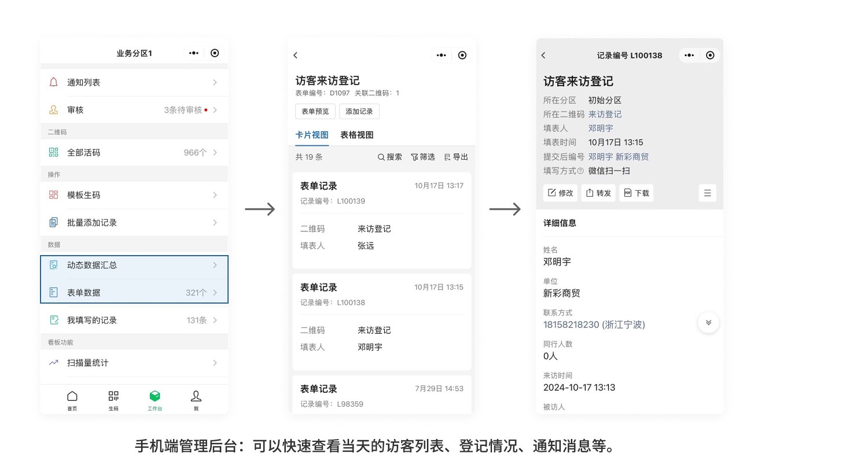The width and height of the screenshot is (868, 472).
Task: Click the 搜索 magnifier in record list
Action: tap(390, 157)
